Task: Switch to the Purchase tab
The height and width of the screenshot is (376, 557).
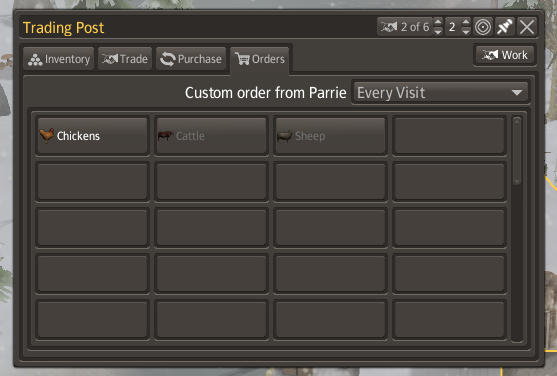Action: pos(191,59)
